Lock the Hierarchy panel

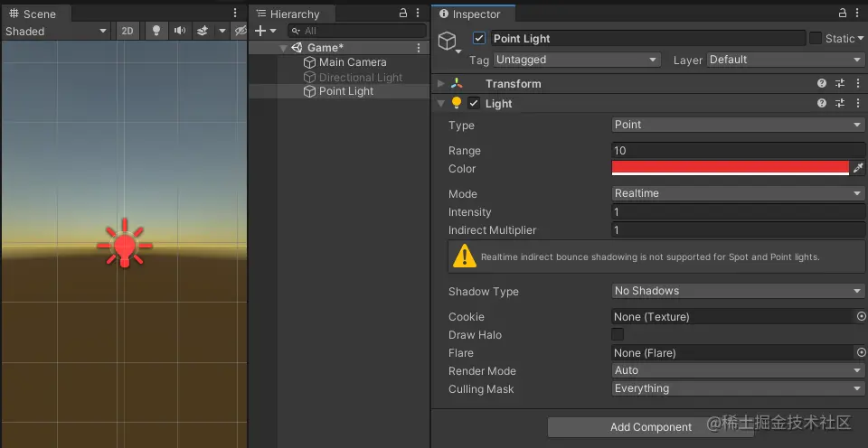[403, 14]
